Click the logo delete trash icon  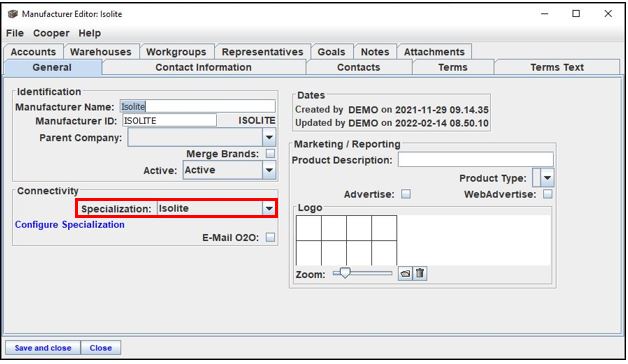420,274
